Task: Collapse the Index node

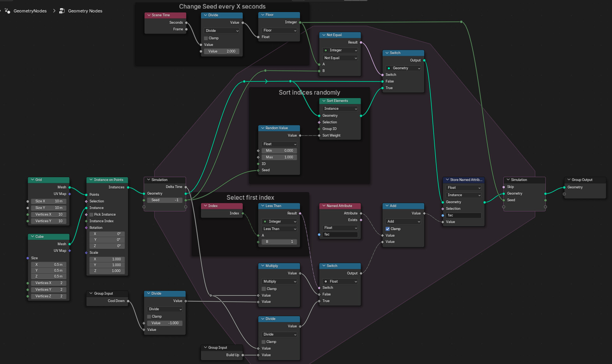Action: coord(205,206)
